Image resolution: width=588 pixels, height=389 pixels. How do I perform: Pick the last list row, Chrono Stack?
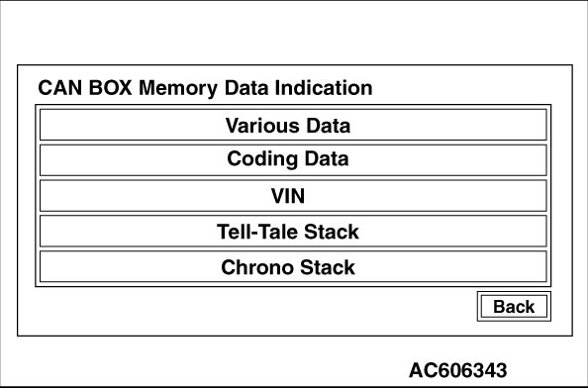[293, 266]
